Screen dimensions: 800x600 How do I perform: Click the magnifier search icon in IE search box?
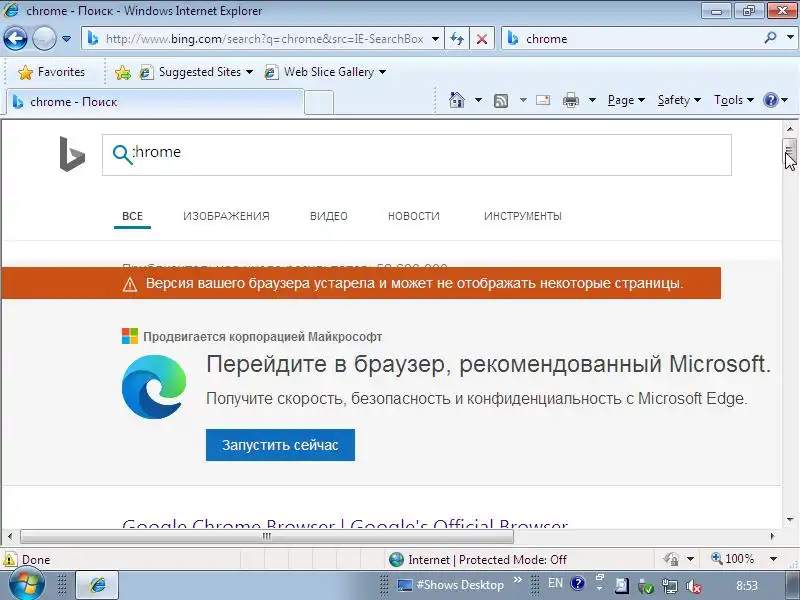point(770,38)
